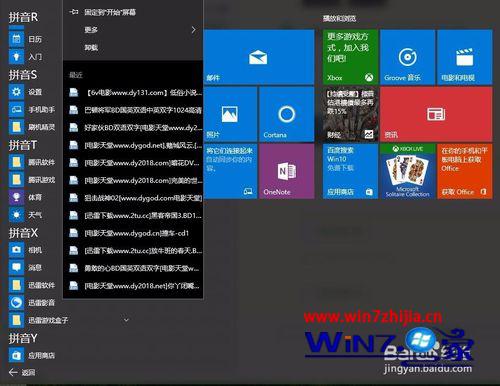Launch the Cortana tile
Image resolution: width=500 pixels, height=386 pixels.
coord(286,114)
